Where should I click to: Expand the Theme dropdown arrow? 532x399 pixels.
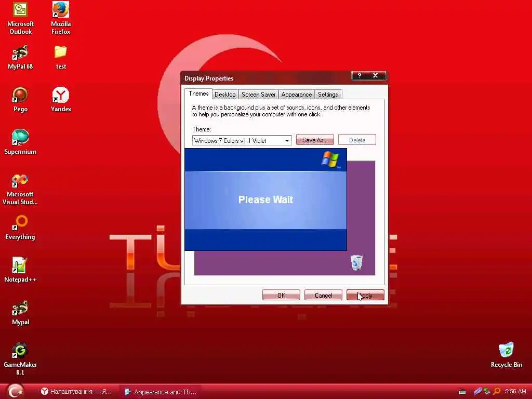pos(287,140)
